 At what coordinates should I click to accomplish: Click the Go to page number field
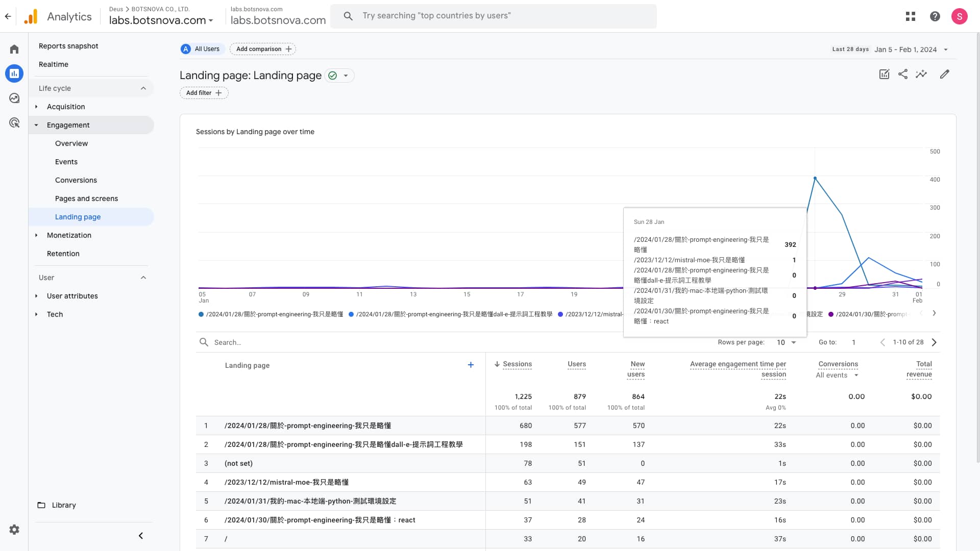[x=854, y=342]
